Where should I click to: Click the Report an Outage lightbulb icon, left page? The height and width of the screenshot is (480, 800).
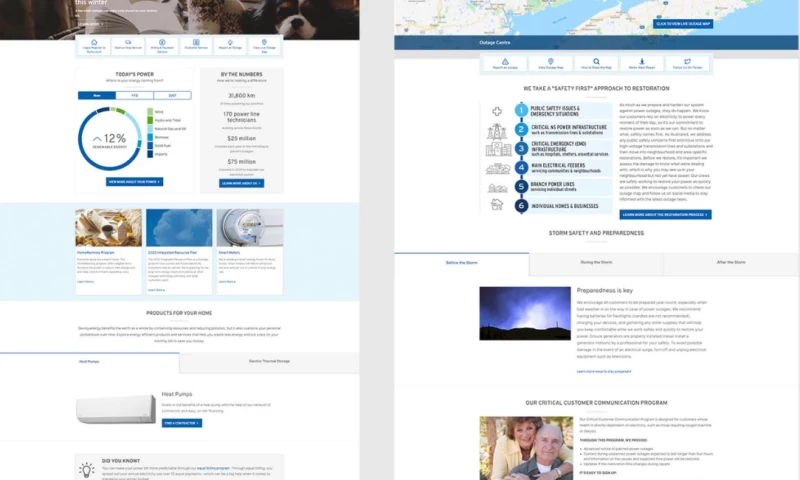pos(230,42)
